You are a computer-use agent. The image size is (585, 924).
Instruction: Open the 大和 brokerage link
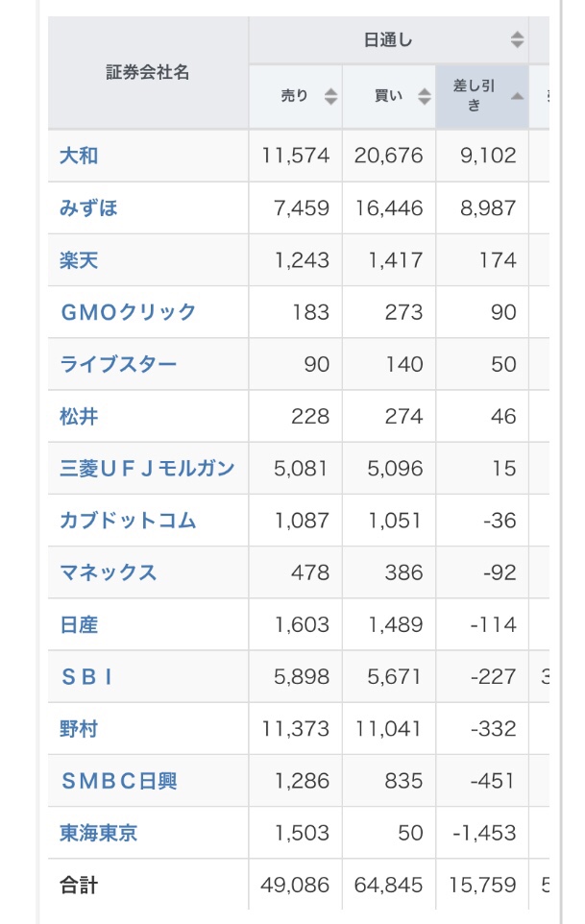79,156
